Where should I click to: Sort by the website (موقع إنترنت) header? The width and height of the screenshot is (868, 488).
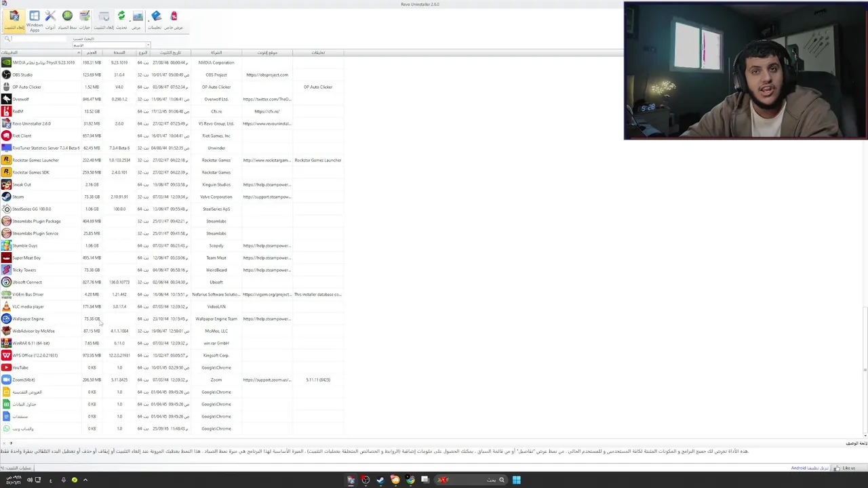click(267, 52)
